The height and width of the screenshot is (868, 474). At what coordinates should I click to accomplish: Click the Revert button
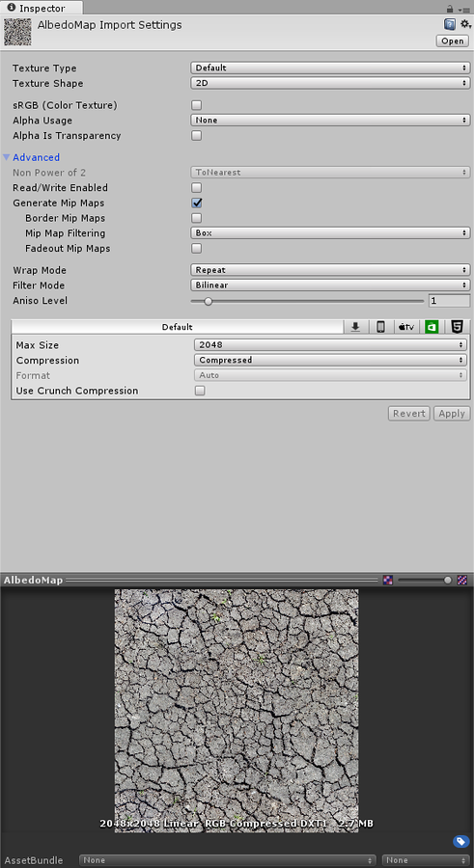click(409, 414)
